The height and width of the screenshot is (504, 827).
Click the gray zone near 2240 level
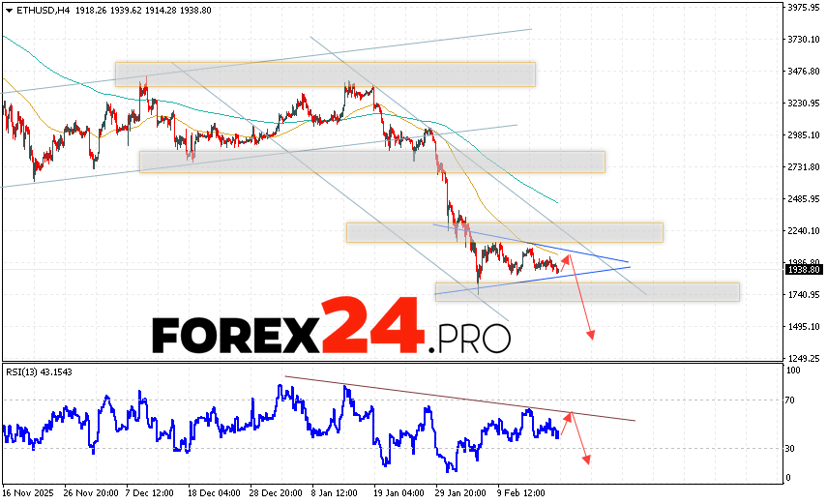click(x=504, y=232)
